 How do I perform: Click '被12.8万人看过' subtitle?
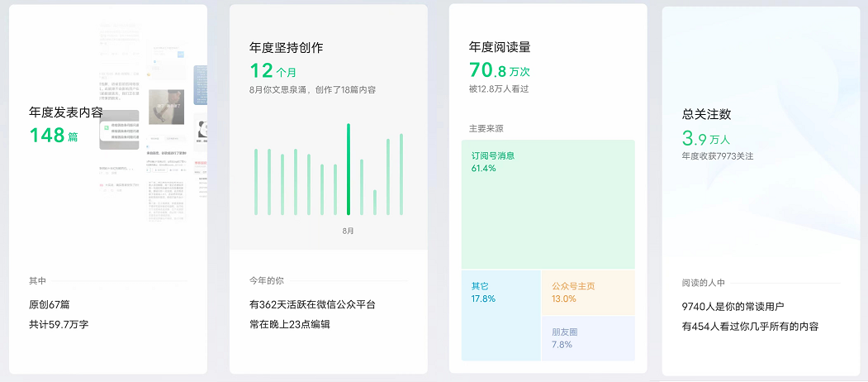pos(499,88)
